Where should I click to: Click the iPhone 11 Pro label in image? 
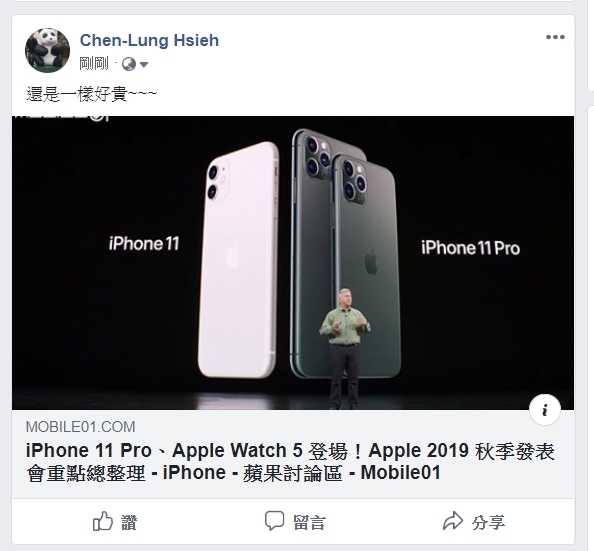tap(470, 248)
